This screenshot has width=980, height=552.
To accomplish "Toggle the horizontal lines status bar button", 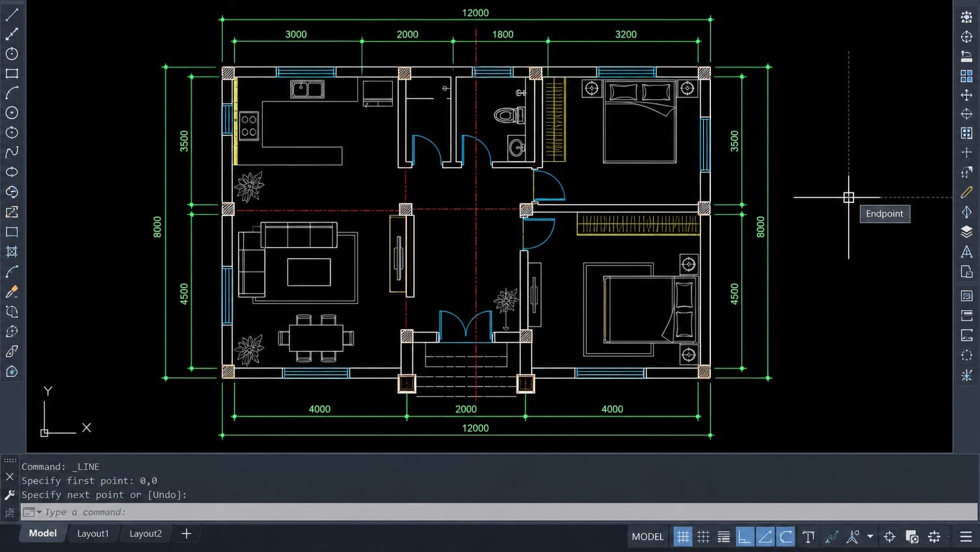I will (724, 536).
